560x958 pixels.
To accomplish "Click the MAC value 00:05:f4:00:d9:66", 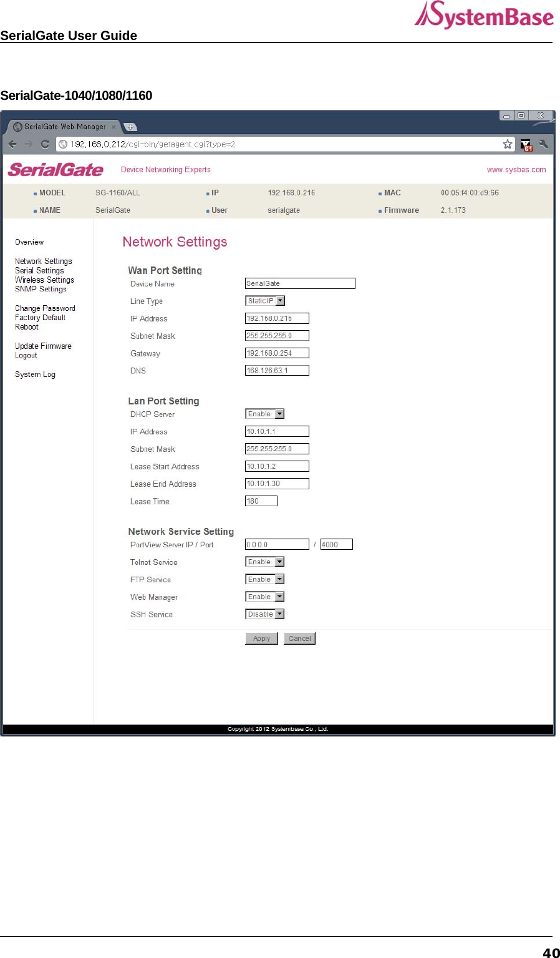I will coord(470,193).
